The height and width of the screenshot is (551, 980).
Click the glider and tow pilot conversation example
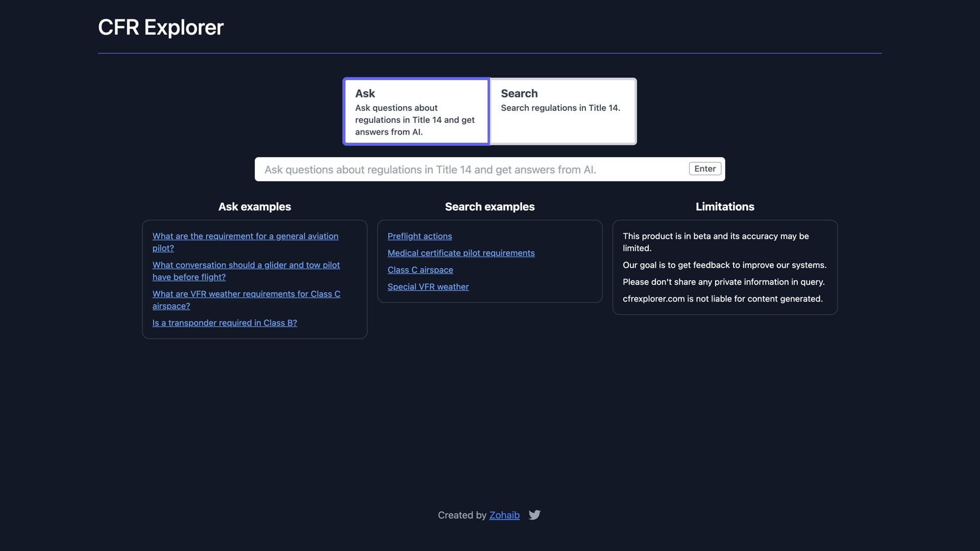pos(246,271)
